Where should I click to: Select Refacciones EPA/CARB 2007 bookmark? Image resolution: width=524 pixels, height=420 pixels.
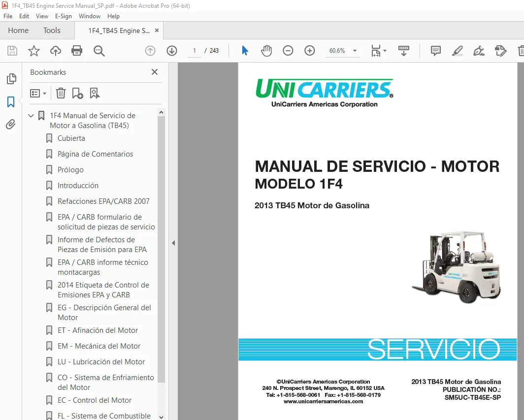[x=103, y=201]
